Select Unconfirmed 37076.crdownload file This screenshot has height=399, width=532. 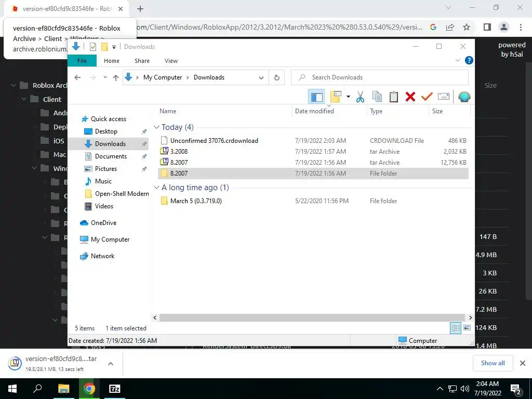(x=313, y=140)
